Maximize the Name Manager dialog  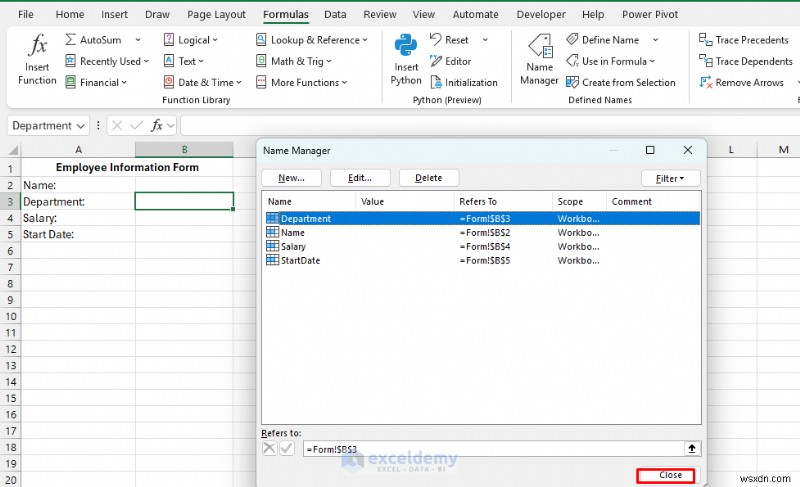point(650,150)
